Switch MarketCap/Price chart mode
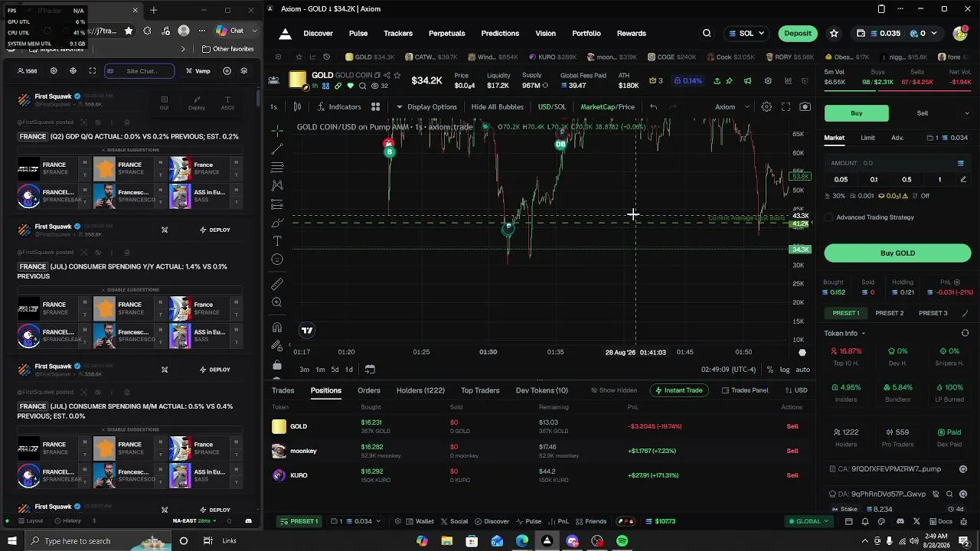Image resolution: width=980 pixels, height=551 pixels. 607,107
